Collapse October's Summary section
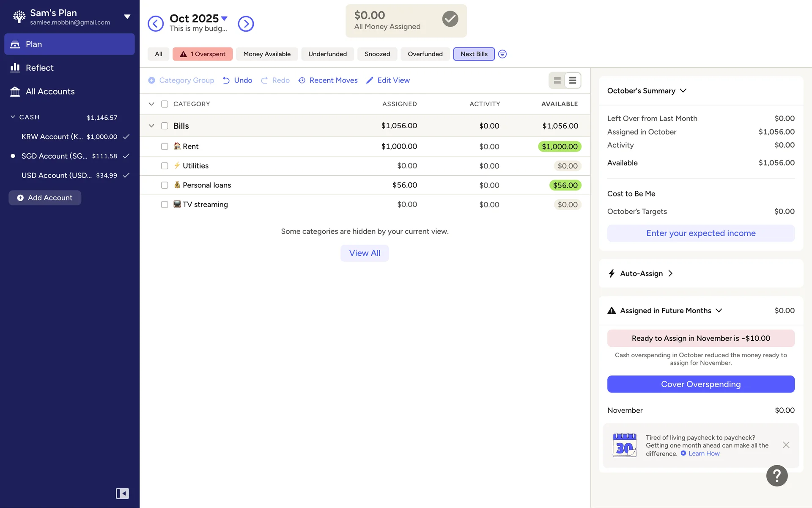The width and height of the screenshot is (812, 508). [x=683, y=91]
